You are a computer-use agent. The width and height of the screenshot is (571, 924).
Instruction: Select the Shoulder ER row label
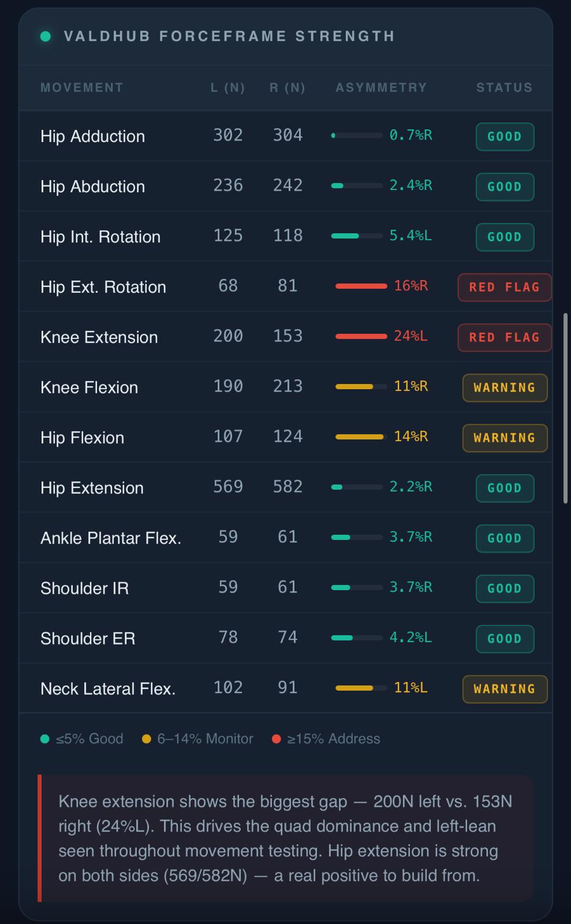pyautogui.click(x=88, y=639)
